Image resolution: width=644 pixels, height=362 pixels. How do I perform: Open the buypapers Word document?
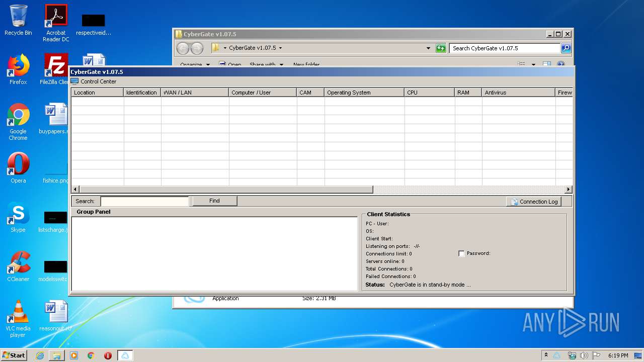point(54,119)
